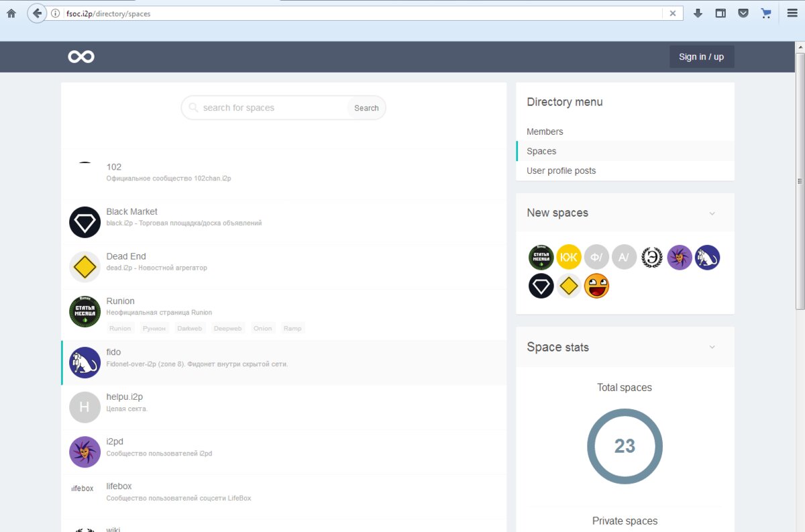The width and height of the screenshot is (805, 532).
Task: Click description 'Сообщество пользователей i2pd'
Action: point(159,454)
